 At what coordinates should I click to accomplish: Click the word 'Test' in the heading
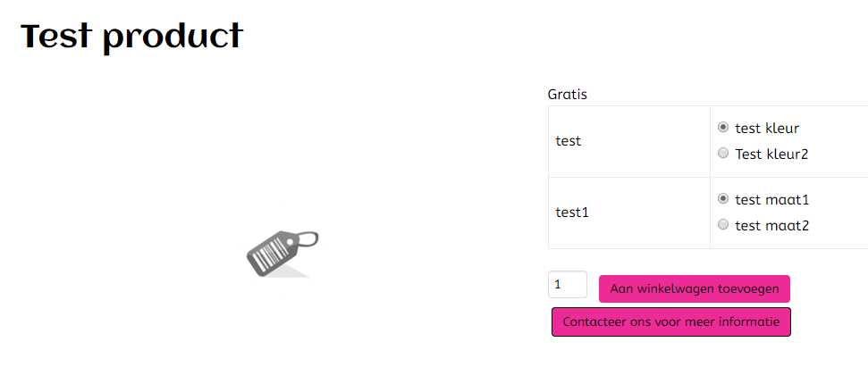[x=55, y=37]
